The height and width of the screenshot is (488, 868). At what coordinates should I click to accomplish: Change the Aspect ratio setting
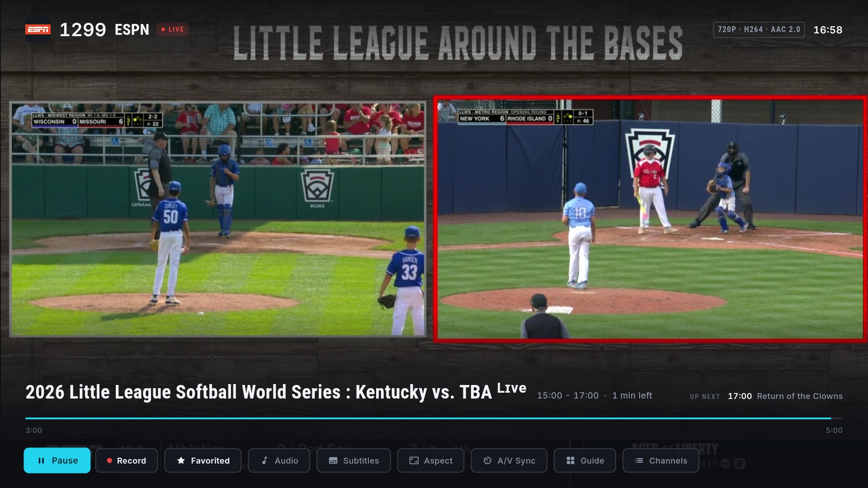point(431,460)
